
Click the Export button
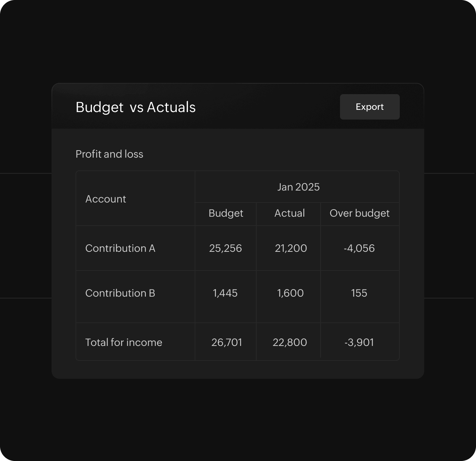coord(370,107)
